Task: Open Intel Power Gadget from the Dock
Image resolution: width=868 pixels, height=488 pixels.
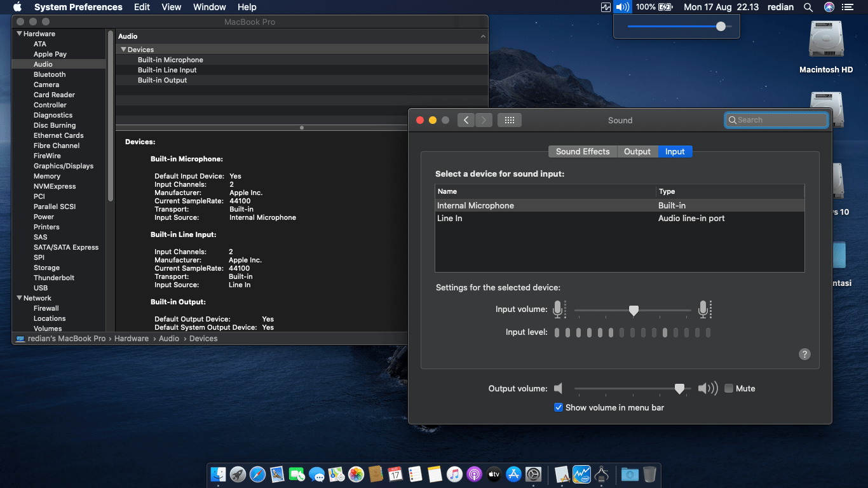Action: [581, 474]
